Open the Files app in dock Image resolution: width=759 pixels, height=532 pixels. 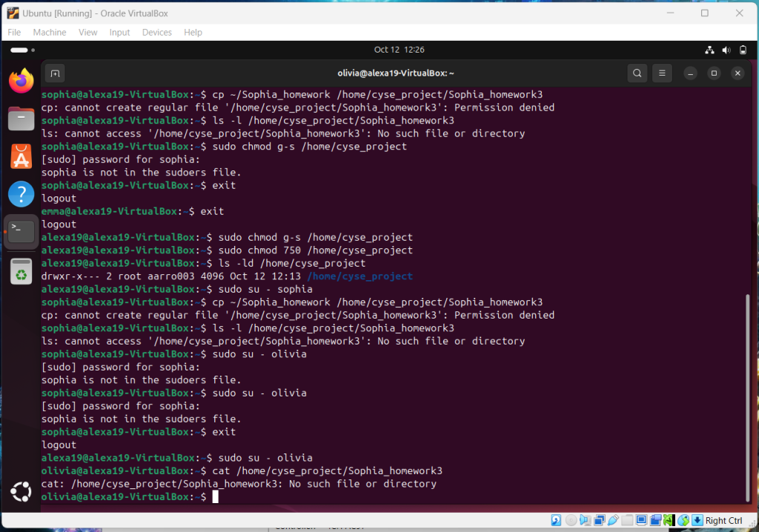21,119
